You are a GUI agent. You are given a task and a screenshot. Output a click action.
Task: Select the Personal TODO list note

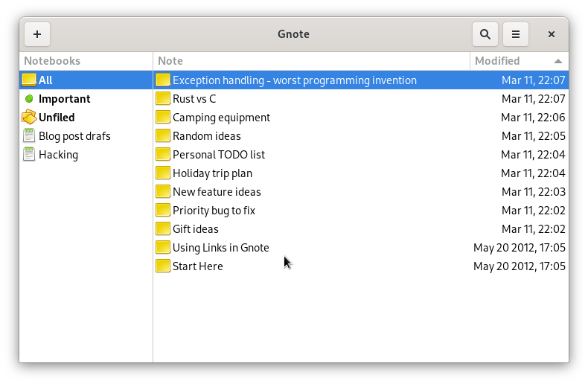tap(361, 155)
